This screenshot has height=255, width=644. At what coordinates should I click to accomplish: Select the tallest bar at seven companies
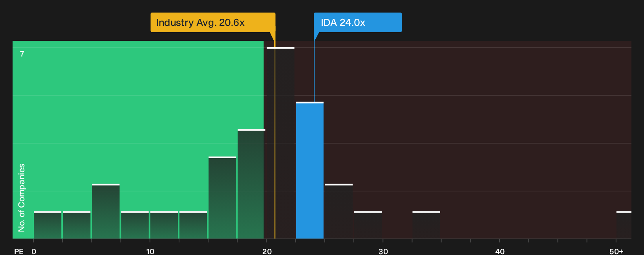pyautogui.click(x=280, y=143)
